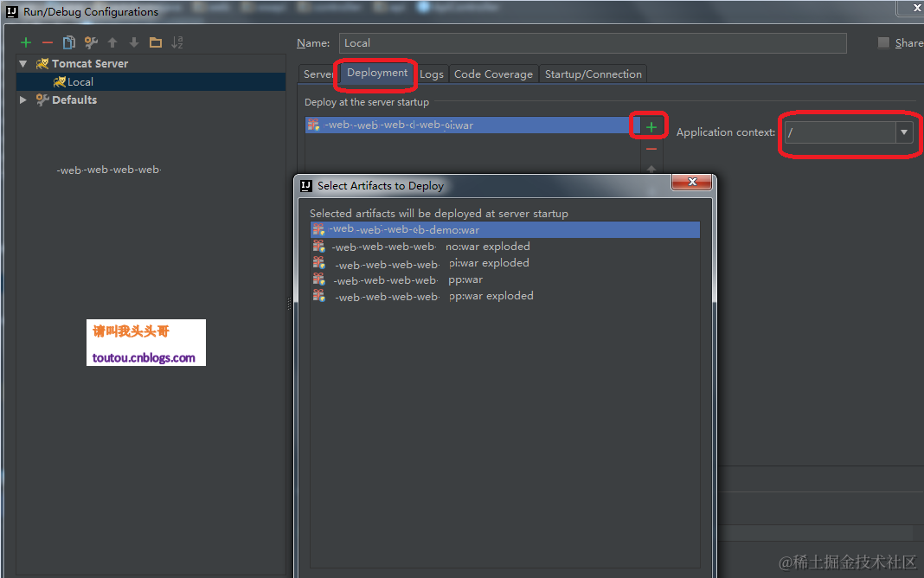This screenshot has height=578, width=924.
Task: Edit configuration defaults with wrench icon
Action: (89, 42)
